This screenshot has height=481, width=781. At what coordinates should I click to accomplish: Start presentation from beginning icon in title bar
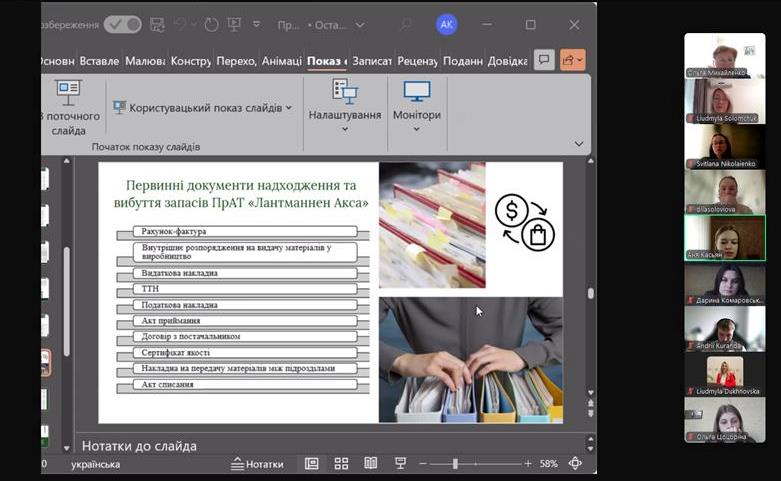tap(234, 24)
